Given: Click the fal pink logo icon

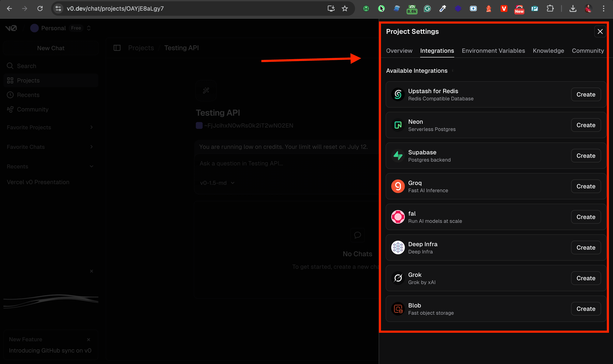Looking at the screenshot, I should pyautogui.click(x=398, y=217).
